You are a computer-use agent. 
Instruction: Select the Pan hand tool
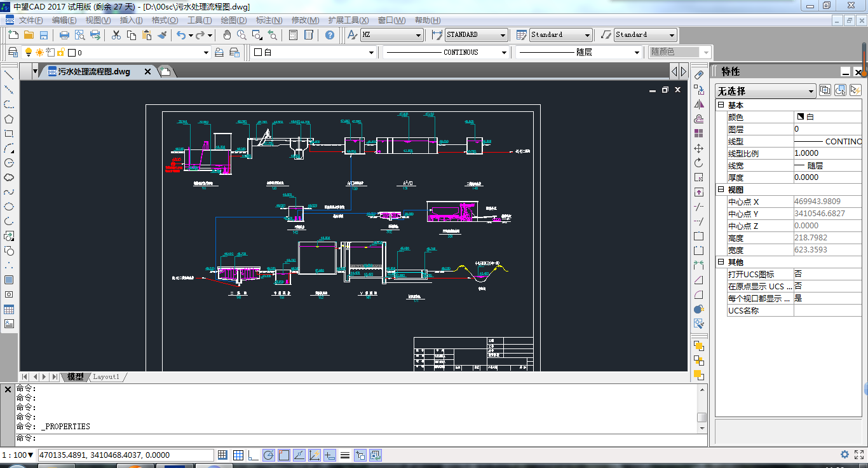(227, 35)
